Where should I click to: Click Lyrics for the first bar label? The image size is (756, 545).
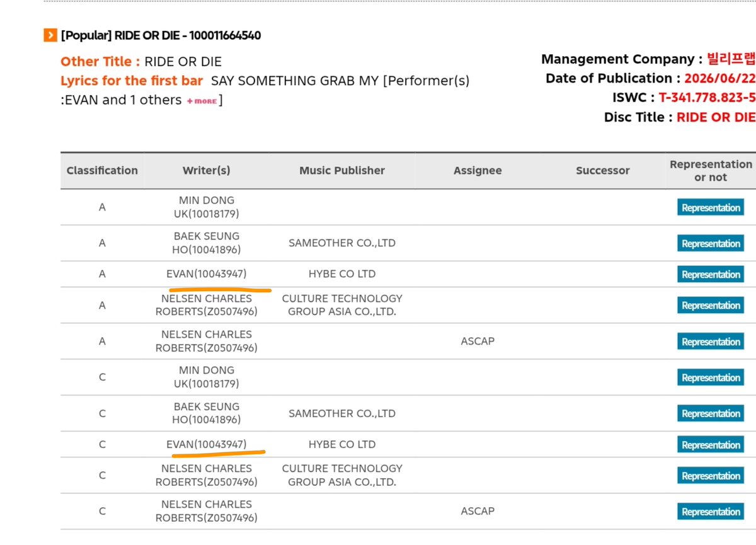(x=132, y=81)
